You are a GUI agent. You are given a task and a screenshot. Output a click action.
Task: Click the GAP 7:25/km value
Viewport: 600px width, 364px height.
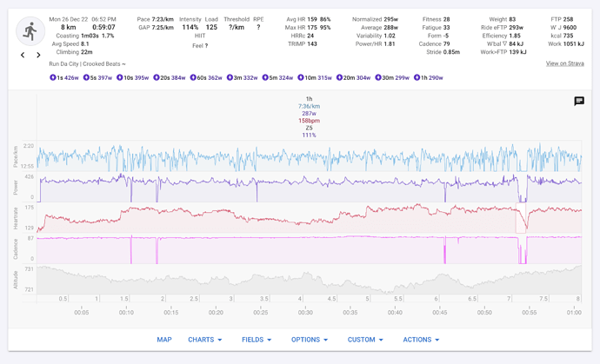coord(163,28)
